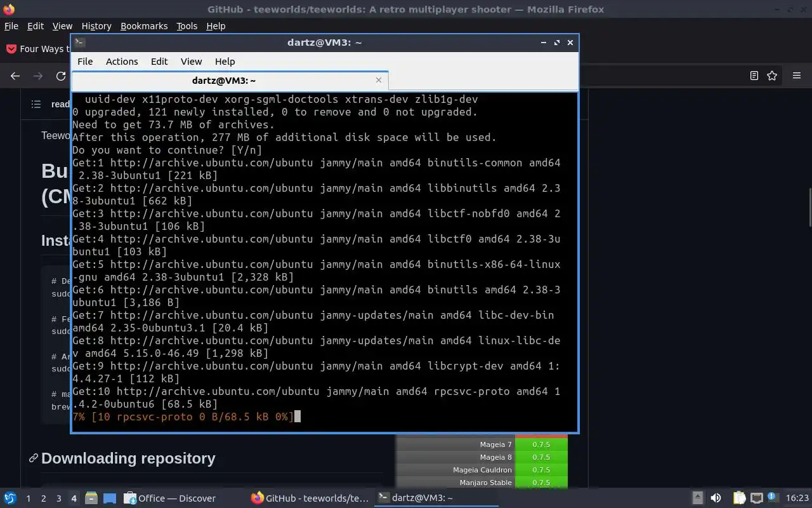Click the Mageia 7 row in package table
Viewport: 812px width, 508px height.
point(482,444)
